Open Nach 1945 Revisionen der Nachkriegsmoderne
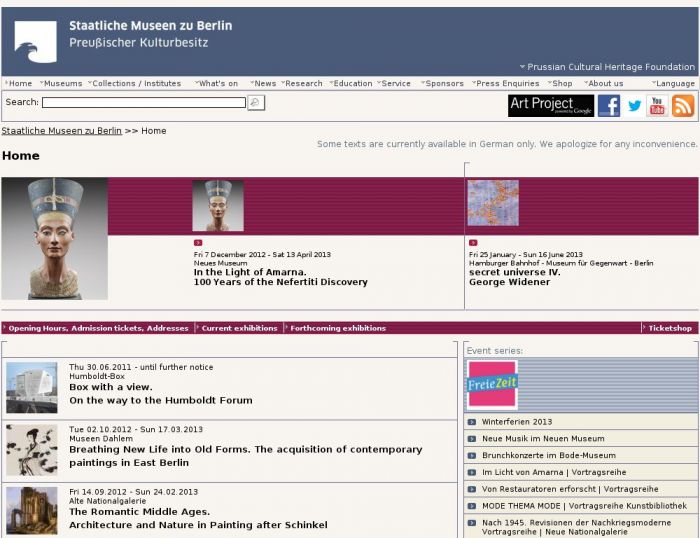The height and width of the screenshot is (538, 700). pyautogui.click(x=576, y=527)
